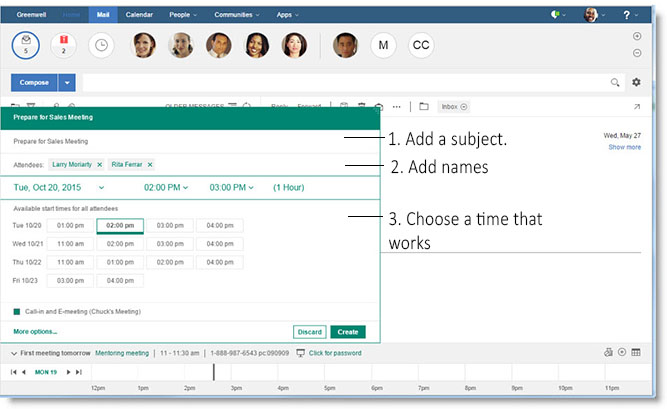Click the Discard button

coord(310,332)
